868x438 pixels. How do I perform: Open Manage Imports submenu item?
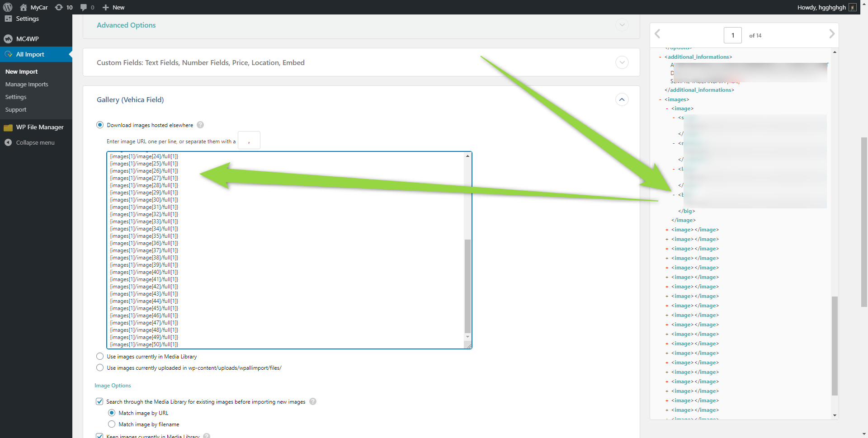tap(27, 84)
